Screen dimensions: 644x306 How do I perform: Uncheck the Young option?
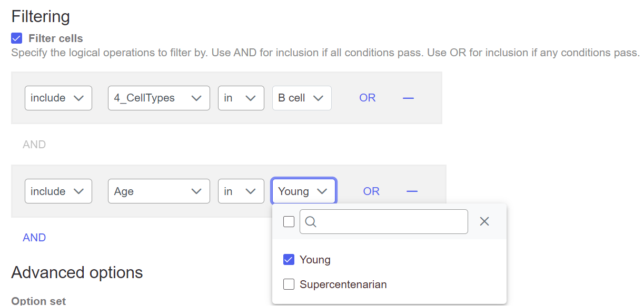click(289, 260)
